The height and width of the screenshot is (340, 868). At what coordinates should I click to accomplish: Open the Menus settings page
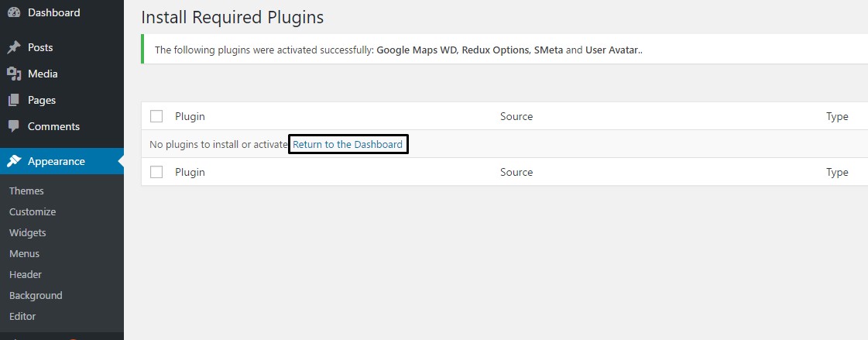tap(24, 254)
